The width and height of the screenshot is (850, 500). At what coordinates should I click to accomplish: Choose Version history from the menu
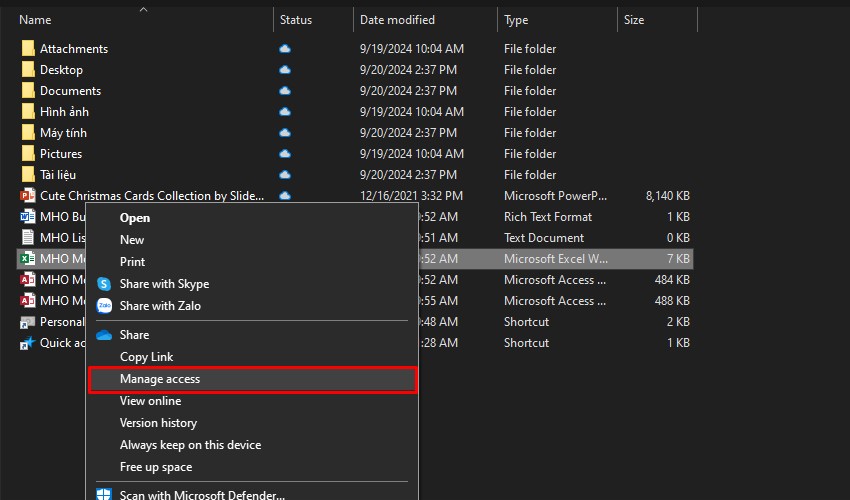(x=158, y=423)
